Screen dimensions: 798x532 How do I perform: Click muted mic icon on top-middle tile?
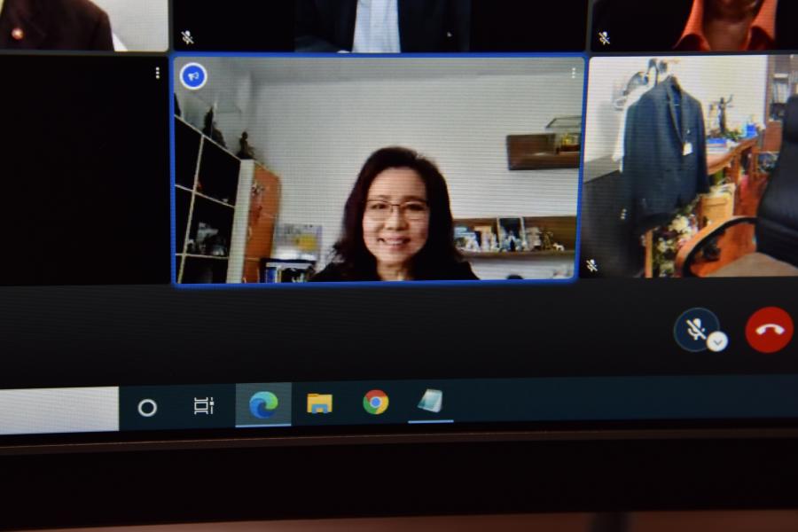pos(188,37)
